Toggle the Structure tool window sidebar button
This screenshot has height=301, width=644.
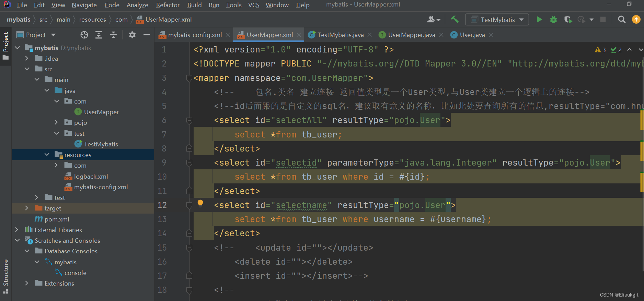[5, 276]
